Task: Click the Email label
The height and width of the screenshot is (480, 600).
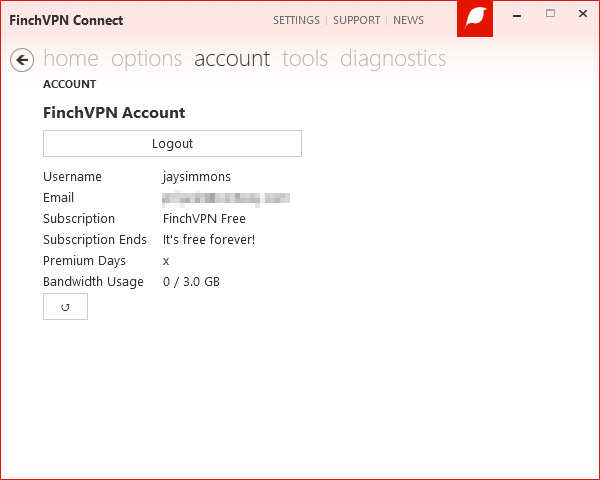Action: click(59, 198)
